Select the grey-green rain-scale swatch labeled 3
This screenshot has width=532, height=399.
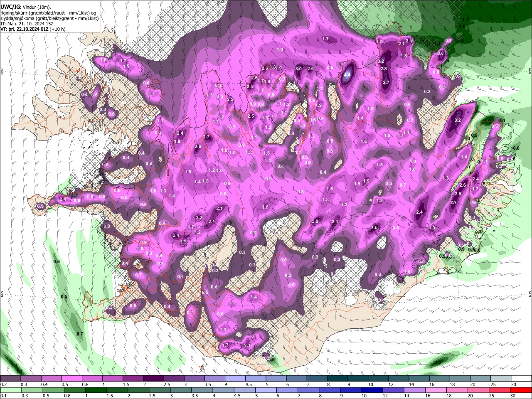pyautogui.click(x=181, y=390)
